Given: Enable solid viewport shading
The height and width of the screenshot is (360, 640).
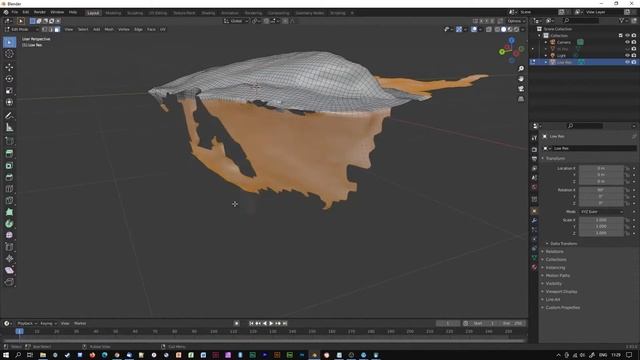Looking at the screenshot, I should [x=504, y=29].
